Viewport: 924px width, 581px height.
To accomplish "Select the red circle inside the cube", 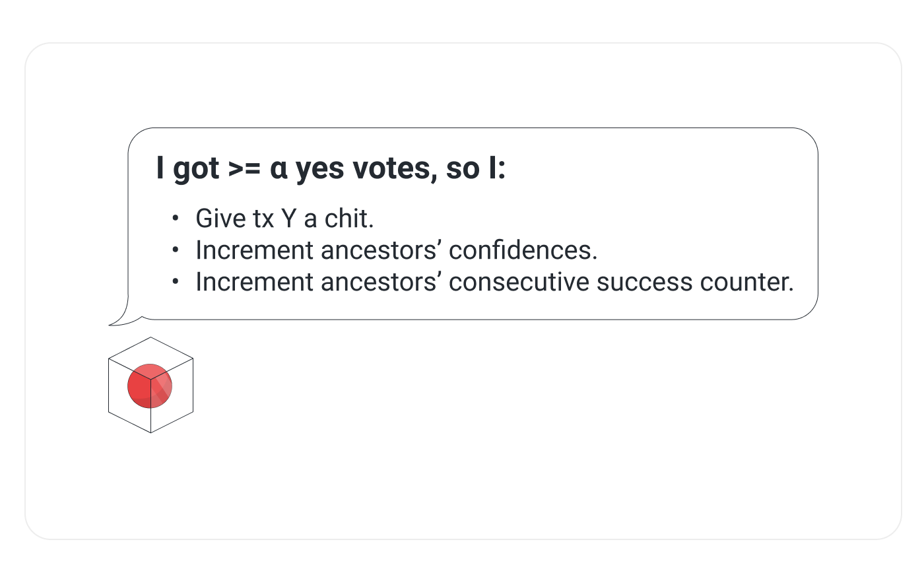I will [150, 386].
